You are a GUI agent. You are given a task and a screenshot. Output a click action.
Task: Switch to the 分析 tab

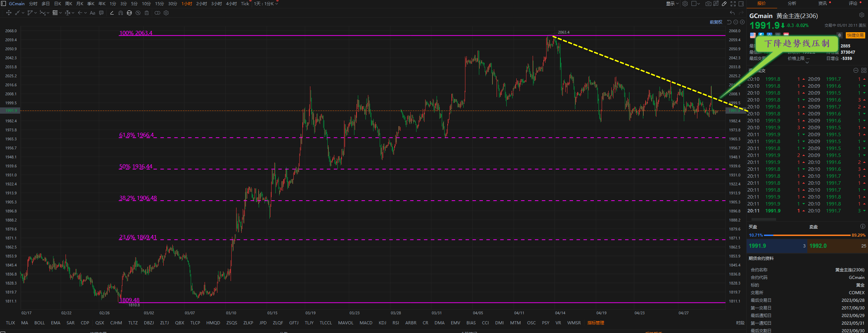(792, 3)
